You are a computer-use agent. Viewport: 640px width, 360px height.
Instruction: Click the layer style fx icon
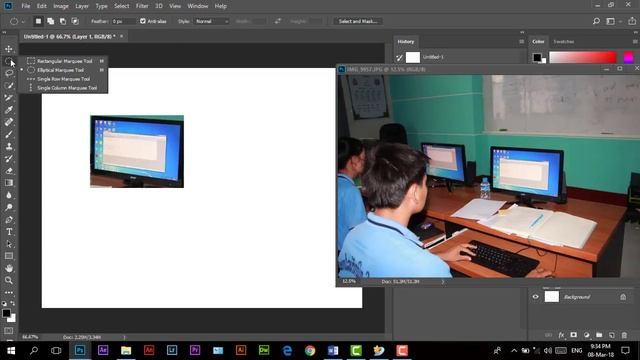[561, 335]
